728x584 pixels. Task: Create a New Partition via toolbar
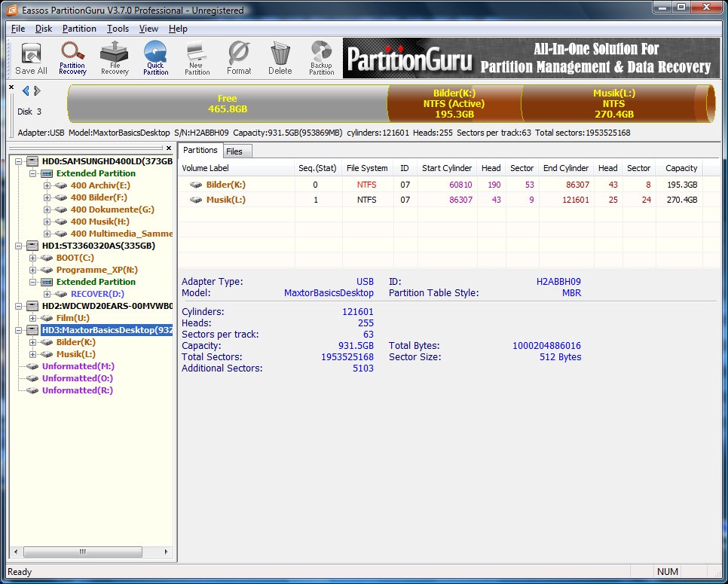click(x=197, y=59)
